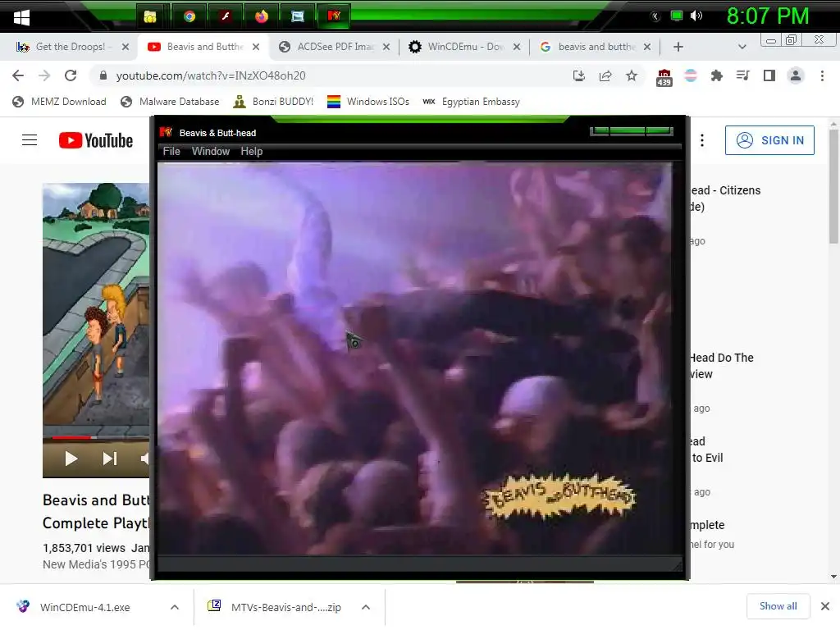Open the Chrome three-dot menu
Screen dimensions: 840x630
coord(822,75)
